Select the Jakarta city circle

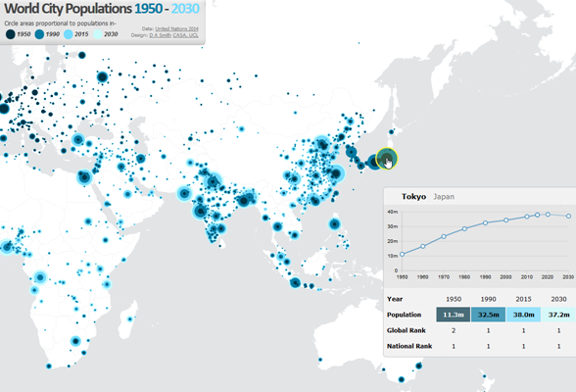296,283
